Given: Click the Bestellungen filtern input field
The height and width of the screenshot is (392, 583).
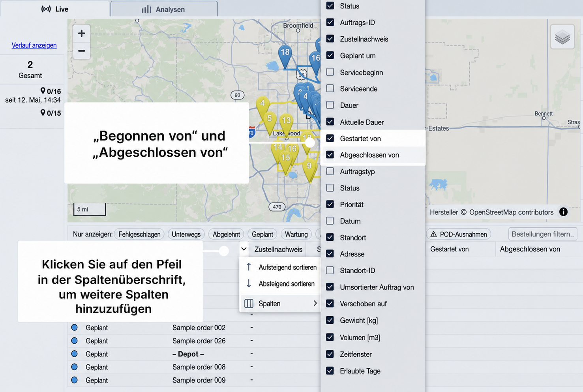Looking at the screenshot, I should point(543,234).
